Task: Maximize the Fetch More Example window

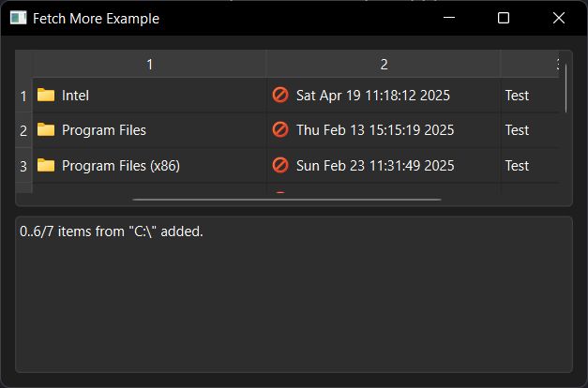Action: (x=504, y=18)
